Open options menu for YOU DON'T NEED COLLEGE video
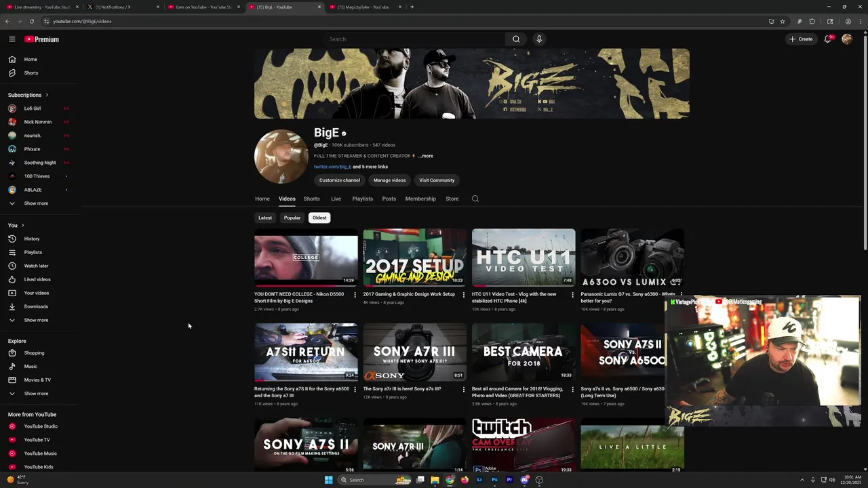The width and height of the screenshot is (868, 488). [x=355, y=295]
